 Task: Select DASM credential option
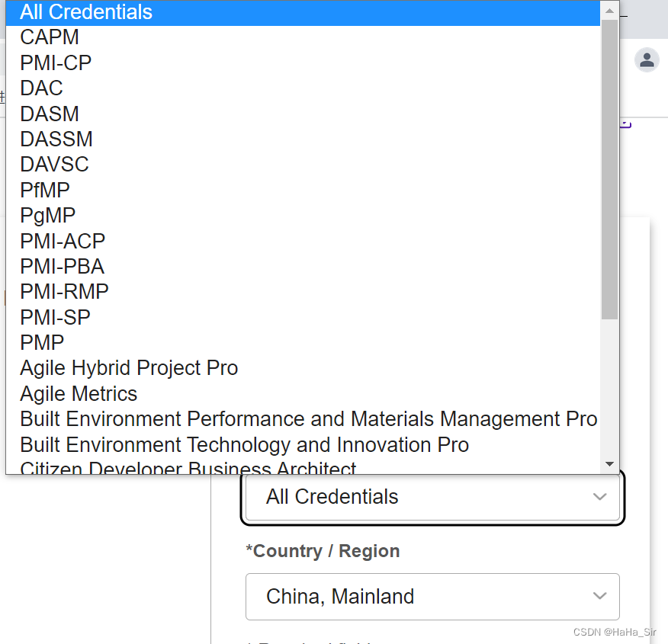[303, 114]
